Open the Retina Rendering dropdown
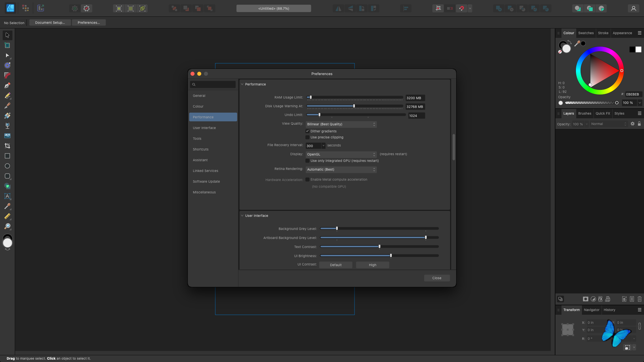This screenshot has height=362, width=644. [341, 170]
